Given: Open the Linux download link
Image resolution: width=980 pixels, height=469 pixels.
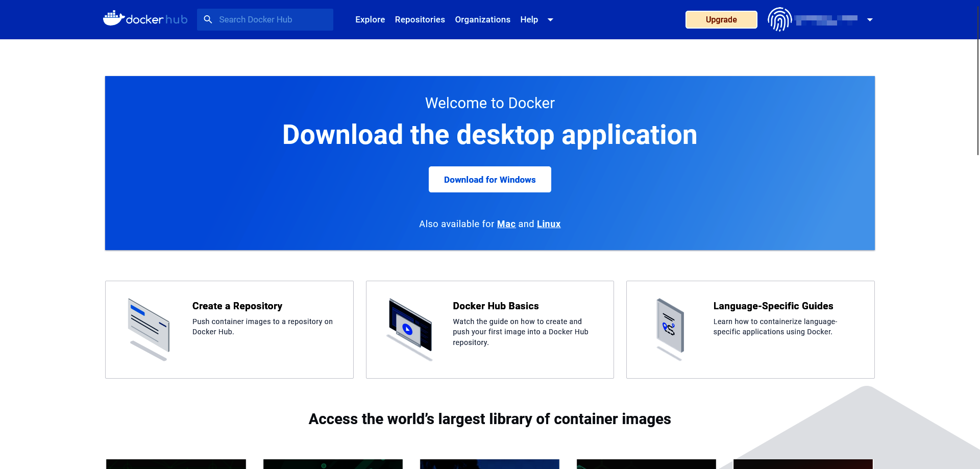Looking at the screenshot, I should (548, 224).
